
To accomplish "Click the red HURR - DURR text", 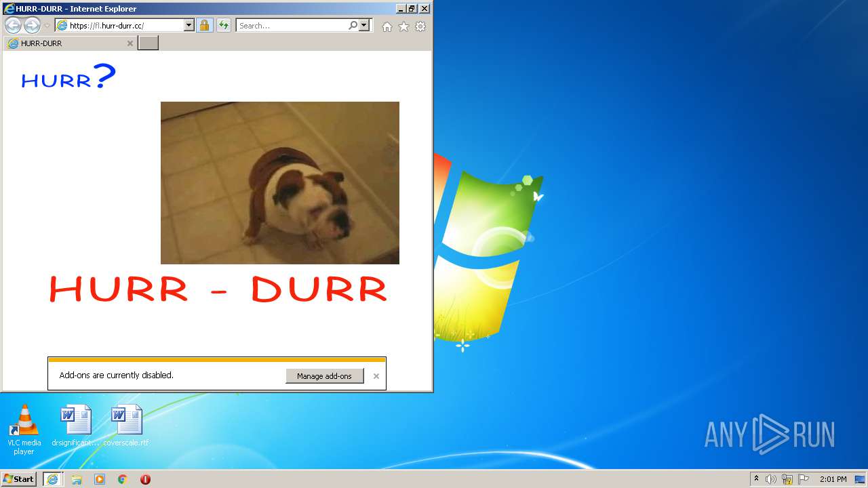I will pyautogui.click(x=218, y=289).
